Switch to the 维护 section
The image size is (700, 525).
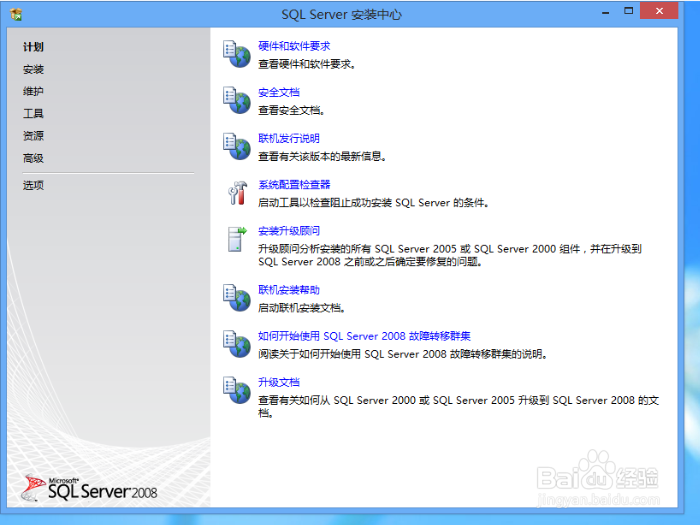tap(33, 92)
